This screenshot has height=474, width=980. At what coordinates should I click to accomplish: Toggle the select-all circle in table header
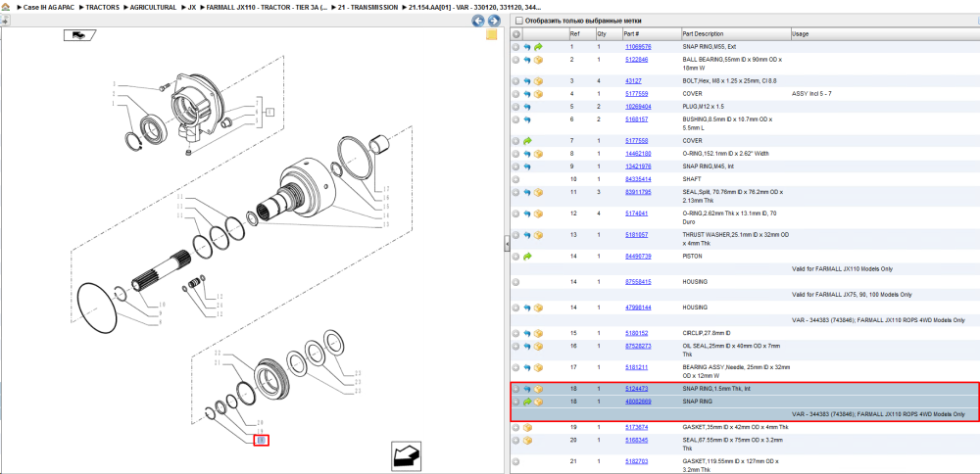[515, 33]
